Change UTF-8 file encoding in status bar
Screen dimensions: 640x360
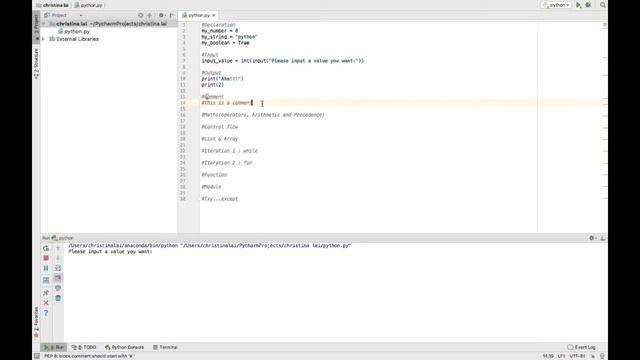coord(578,356)
